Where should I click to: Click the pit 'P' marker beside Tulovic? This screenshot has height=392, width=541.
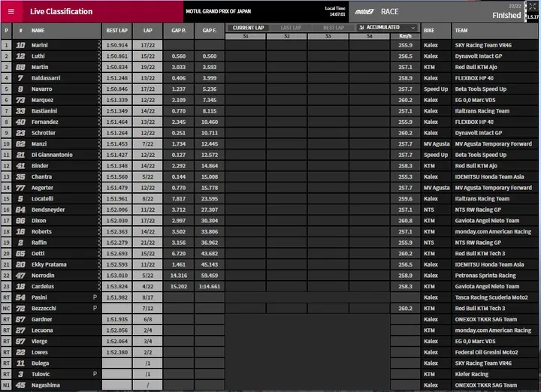coord(95,374)
